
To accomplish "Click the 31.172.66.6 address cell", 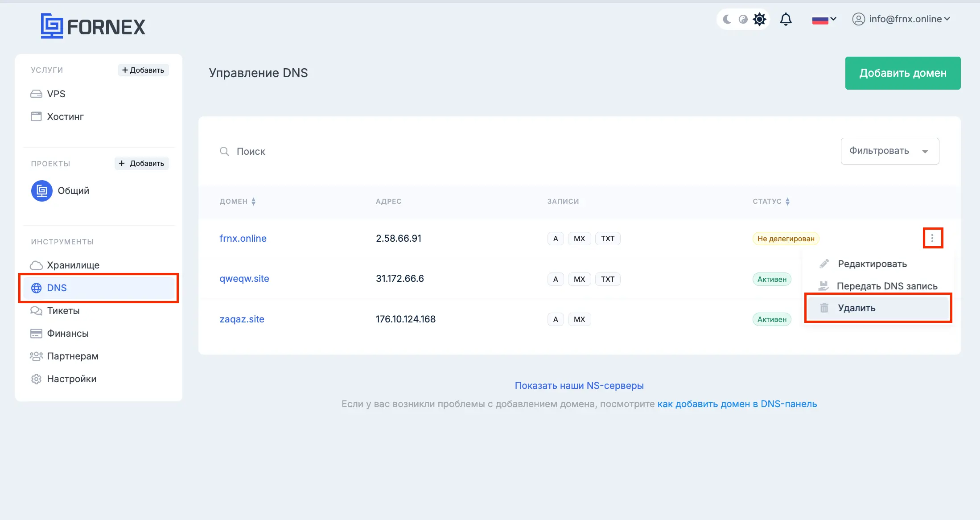I will (x=400, y=279).
